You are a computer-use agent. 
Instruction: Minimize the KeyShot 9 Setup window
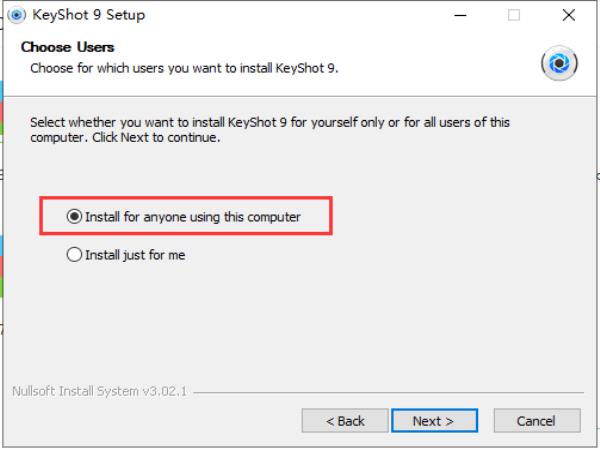(461, 15)
